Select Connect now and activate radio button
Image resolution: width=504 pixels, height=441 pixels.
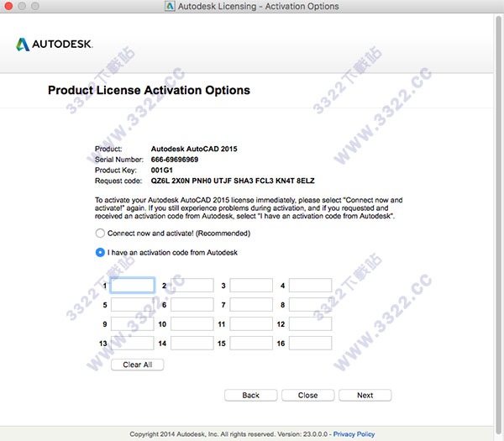[100, 233]
